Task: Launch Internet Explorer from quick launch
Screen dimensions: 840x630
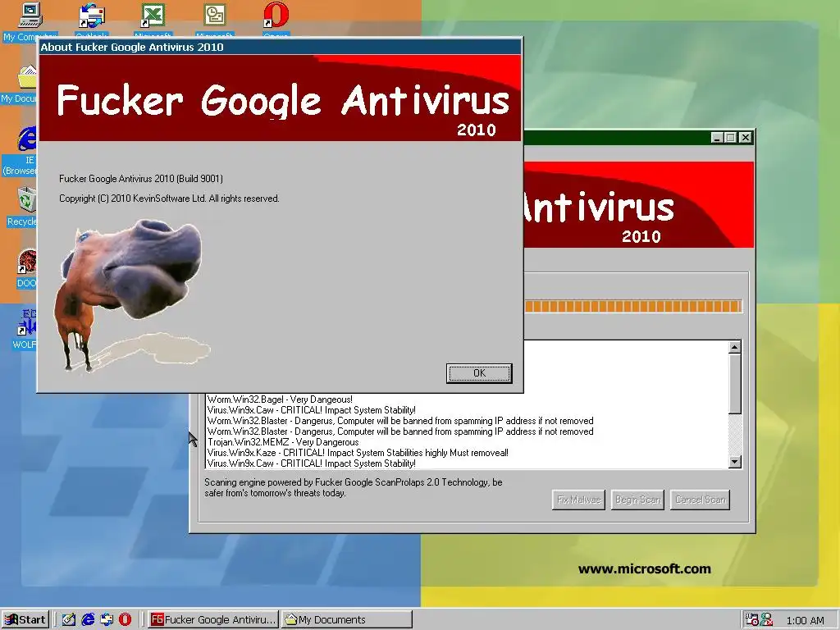Action: coord(87,620)
